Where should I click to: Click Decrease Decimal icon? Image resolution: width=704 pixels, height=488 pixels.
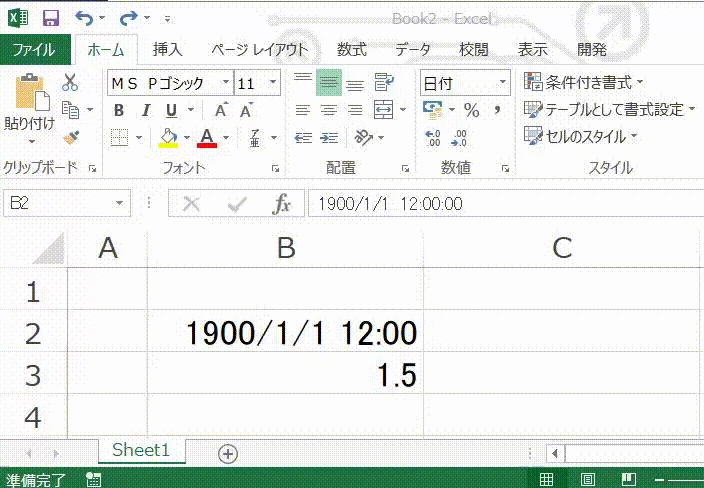[x=459, y=138]
